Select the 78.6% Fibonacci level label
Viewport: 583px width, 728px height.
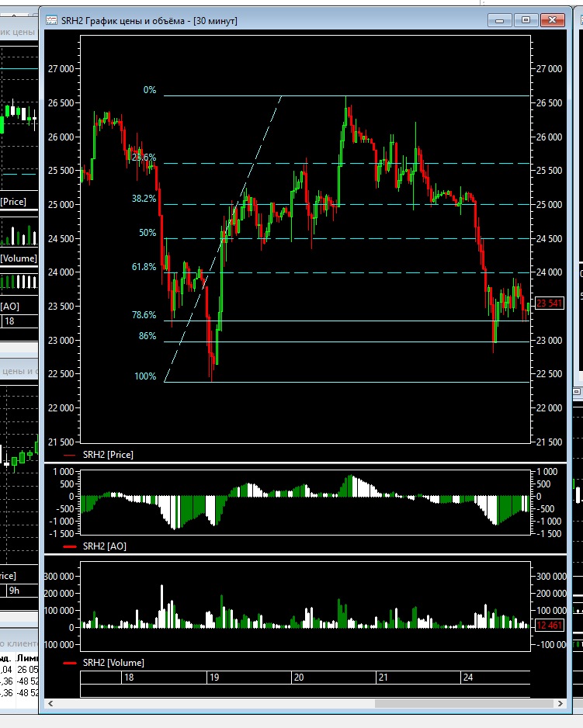(x=144, y=315)
